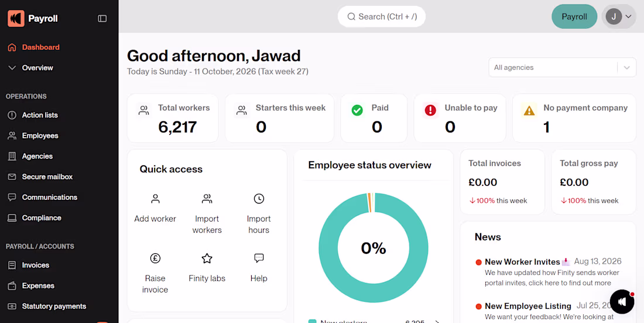Click the teal New starters legend swatch

tap(312, 321)
